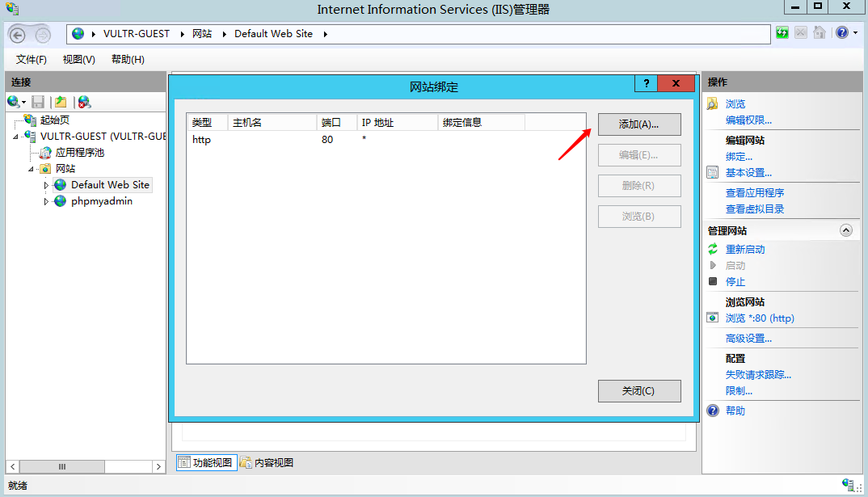Open the 视图(V) menu
The height and width of the screenshot is (497, 868).
(78, 59)
